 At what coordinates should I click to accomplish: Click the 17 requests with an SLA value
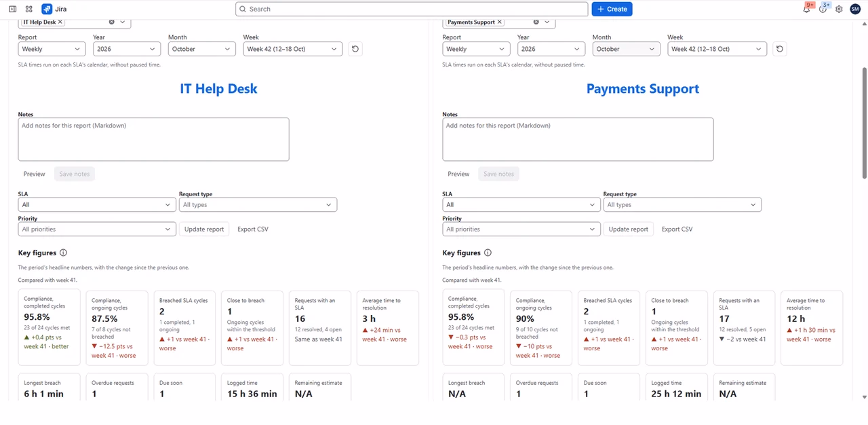pyautogui.click(x=725, y=318)
